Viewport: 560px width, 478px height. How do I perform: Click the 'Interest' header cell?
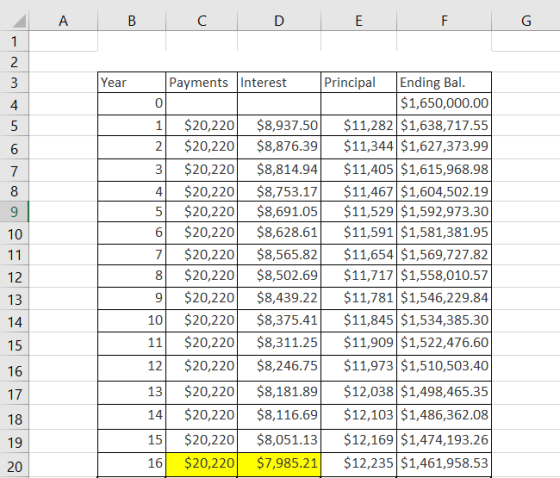[279, 83]
